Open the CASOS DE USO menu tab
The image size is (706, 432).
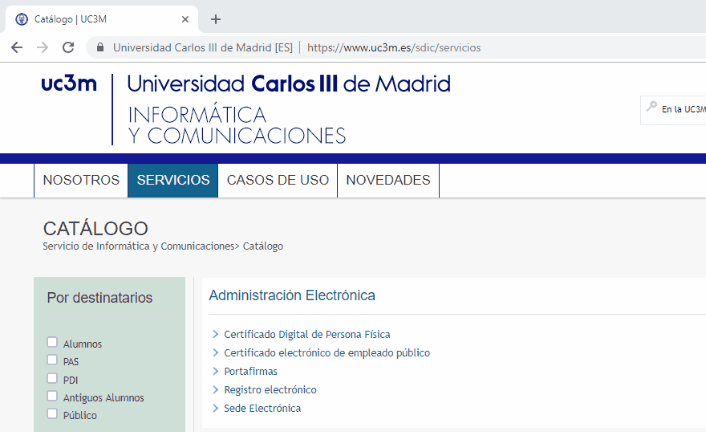pyautogui.click(x=278, y=180)
